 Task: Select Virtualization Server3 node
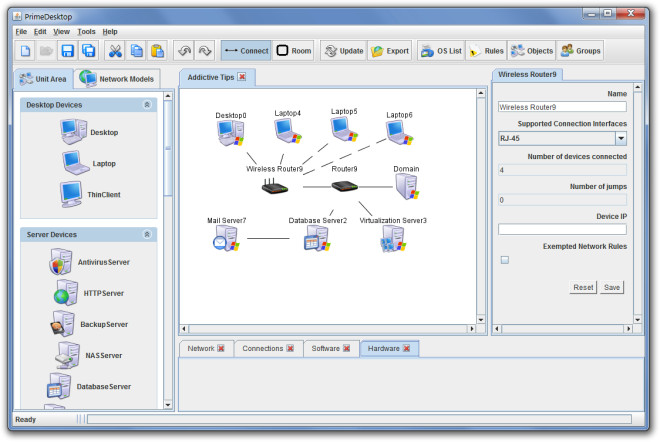pos(393,238)
